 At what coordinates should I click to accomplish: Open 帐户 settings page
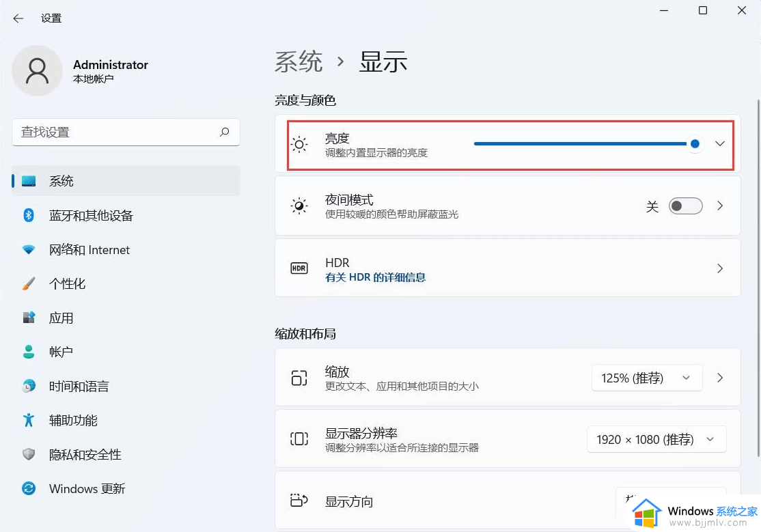coord(126,352)
